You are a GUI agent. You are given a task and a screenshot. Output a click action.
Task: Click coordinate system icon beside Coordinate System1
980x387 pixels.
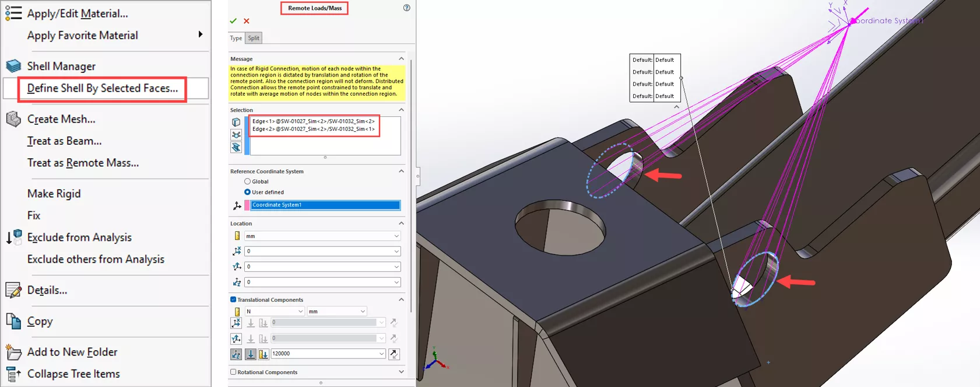pos(237,205)
